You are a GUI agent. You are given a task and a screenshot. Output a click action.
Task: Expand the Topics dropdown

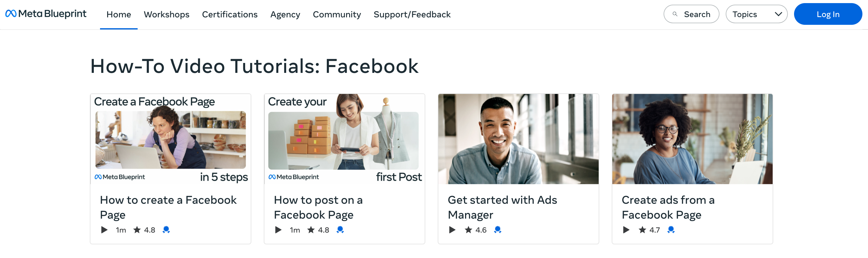tap(756, 14)
